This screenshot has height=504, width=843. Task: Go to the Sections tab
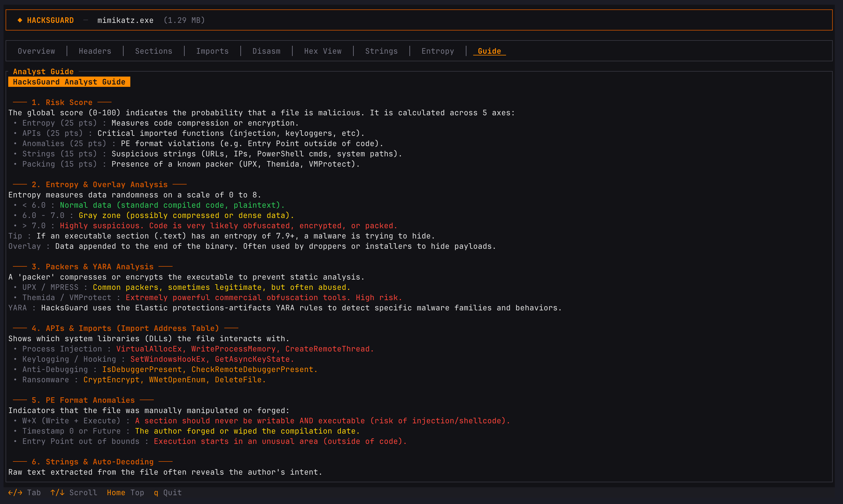point(154,51)
